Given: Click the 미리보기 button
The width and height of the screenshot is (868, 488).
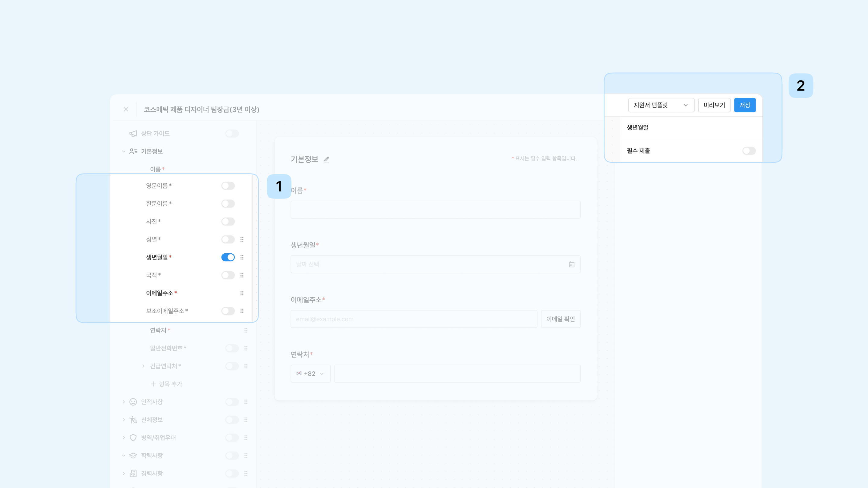Looking at the screenshot, I should point(714,105).
